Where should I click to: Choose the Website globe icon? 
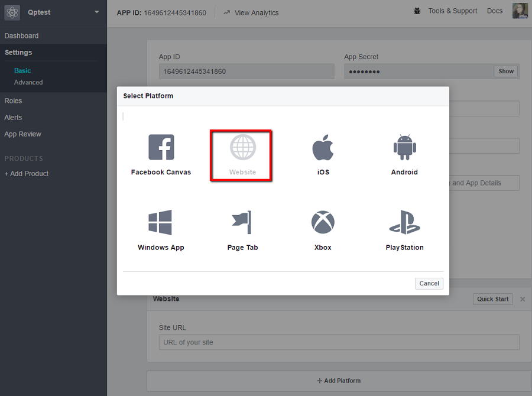(x=242, y=147)
